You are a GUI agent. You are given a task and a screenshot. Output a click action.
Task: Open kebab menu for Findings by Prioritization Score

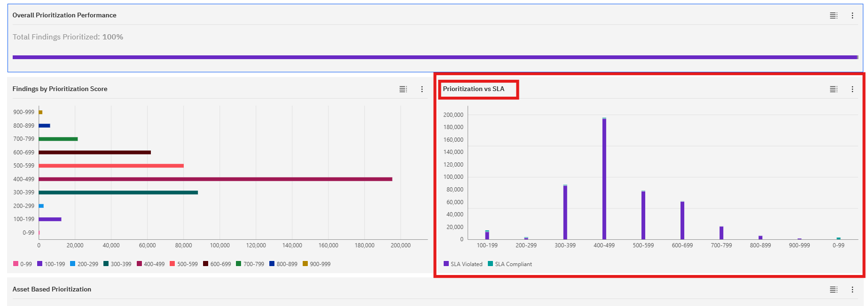click(422, 89)
